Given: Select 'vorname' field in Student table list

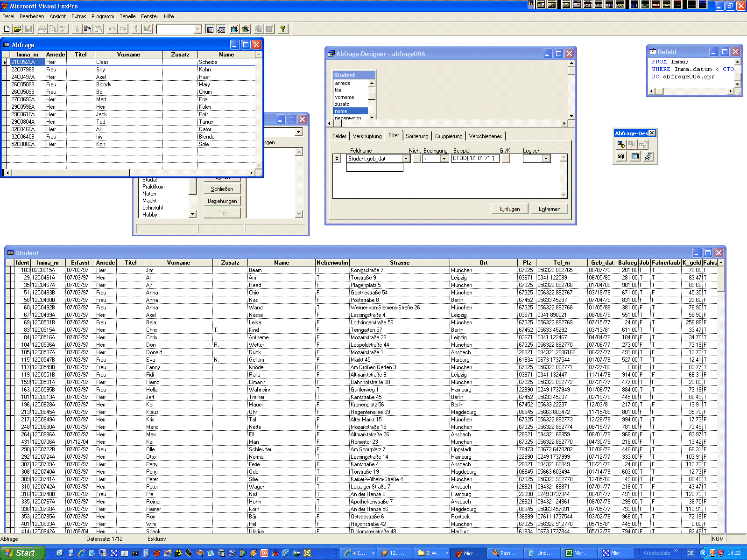Looking at the screenshot, I should pyautogui.click(x=351, y=97).
